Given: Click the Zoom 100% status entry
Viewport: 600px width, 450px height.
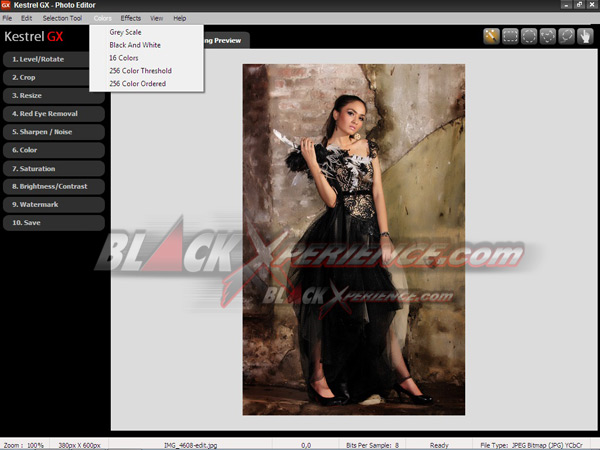Looking at the screenshot, I should tap(24, 445).
